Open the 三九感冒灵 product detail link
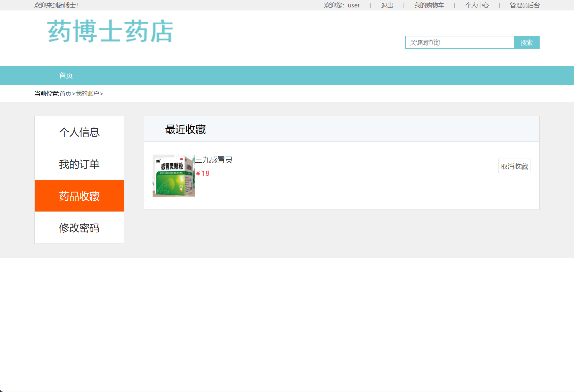Screen dimensions: 574x392 214,160
